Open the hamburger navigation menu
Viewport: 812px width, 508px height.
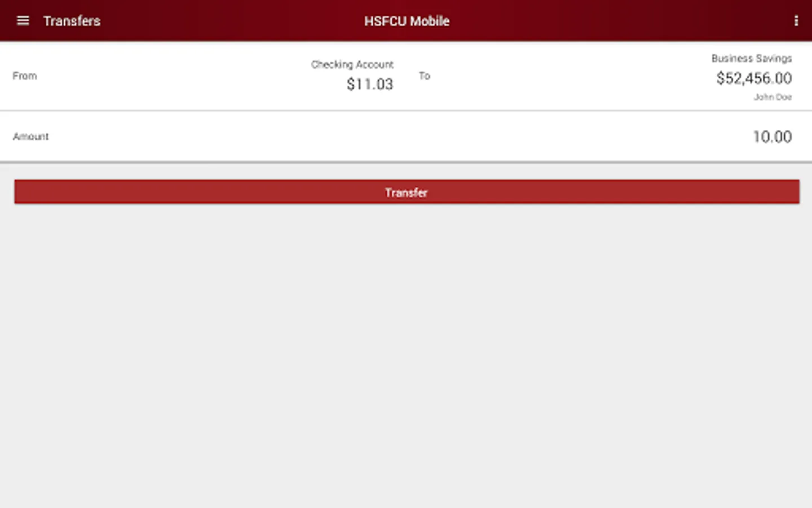coord(23,21)
